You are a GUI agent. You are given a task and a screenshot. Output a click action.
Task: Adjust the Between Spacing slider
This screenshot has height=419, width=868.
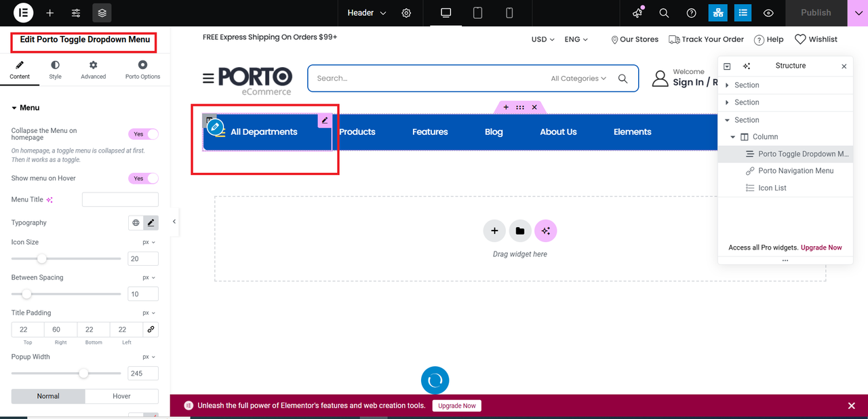point(26,294)
